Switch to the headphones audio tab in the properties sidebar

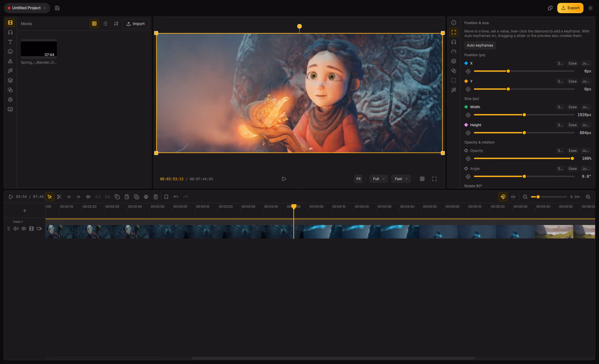pos(454,42)
